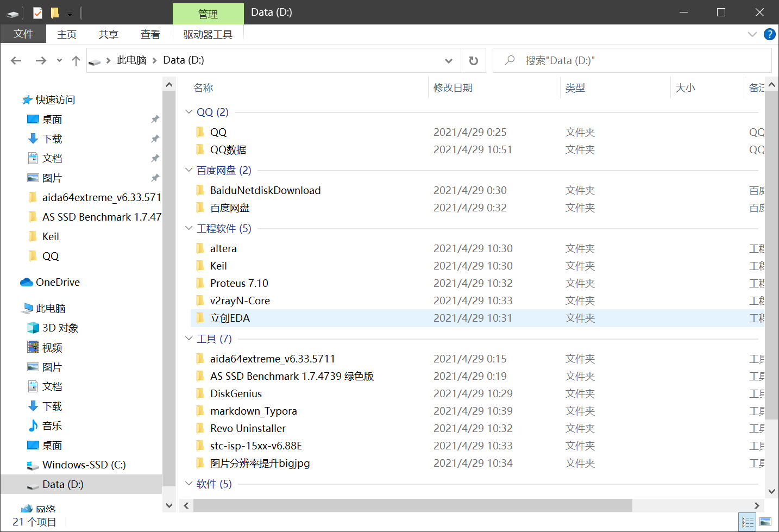The height and width of the screenshot is (532, 779).
Task: Select the DiskGenius folder icon
Action: (200, 393)
